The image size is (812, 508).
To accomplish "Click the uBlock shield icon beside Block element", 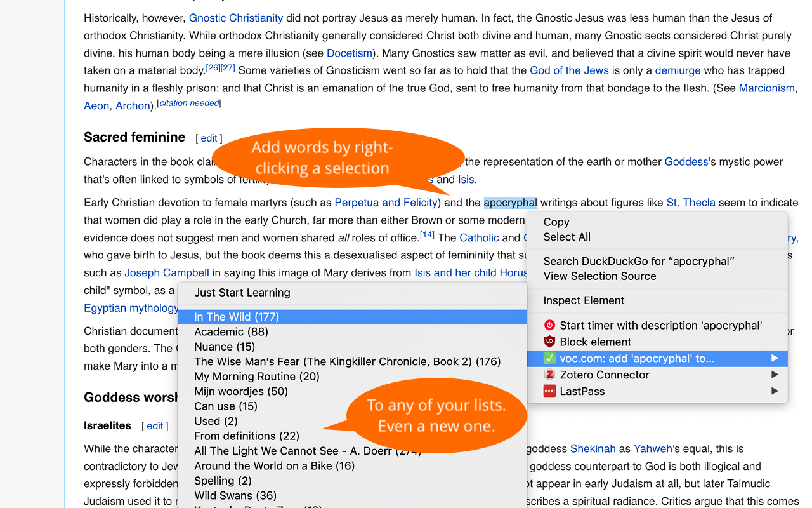I will pyautogui.click(x=549, y=342).
